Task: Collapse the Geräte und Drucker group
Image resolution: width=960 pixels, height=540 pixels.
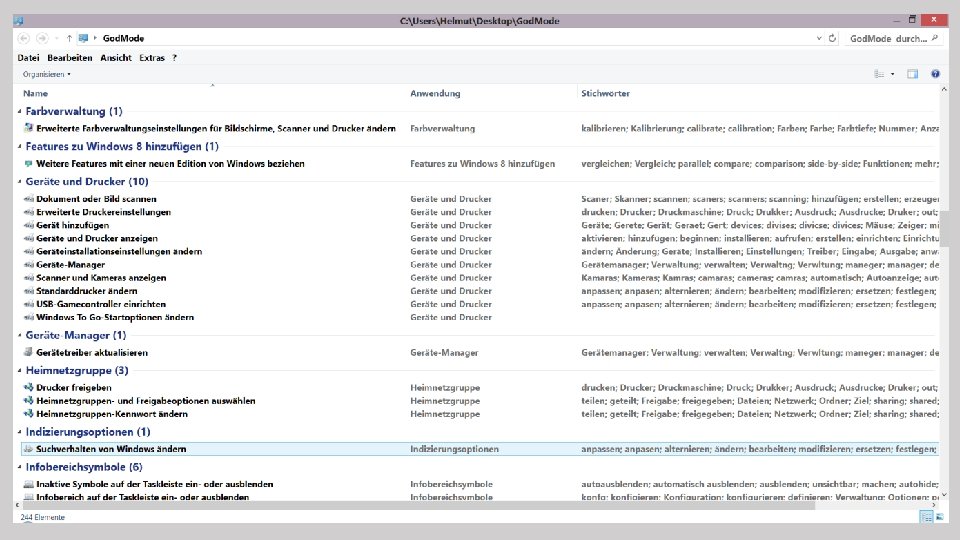Action: click(20, 181)
